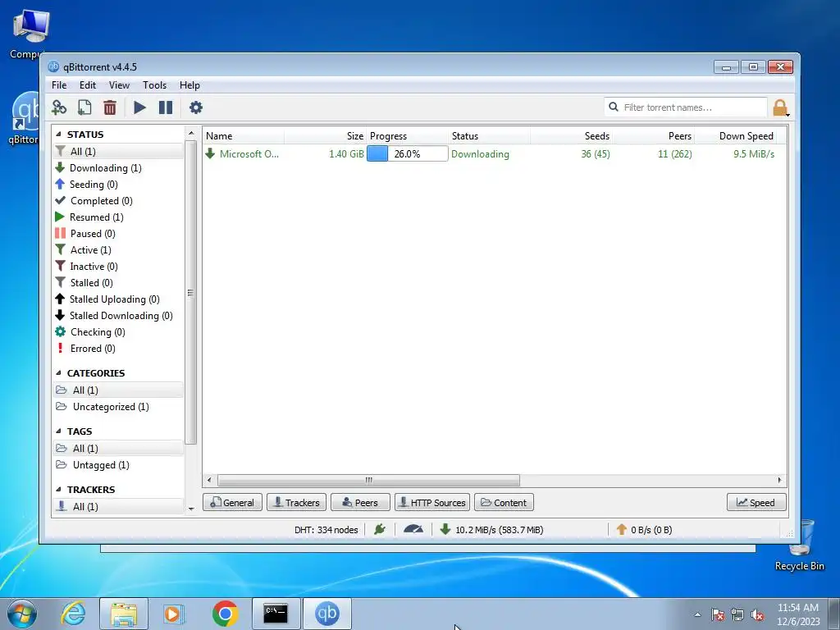This screenshot has height=630, width=840.
Task: Click the orange upload speed arrow icon
Action: point(622,529)
